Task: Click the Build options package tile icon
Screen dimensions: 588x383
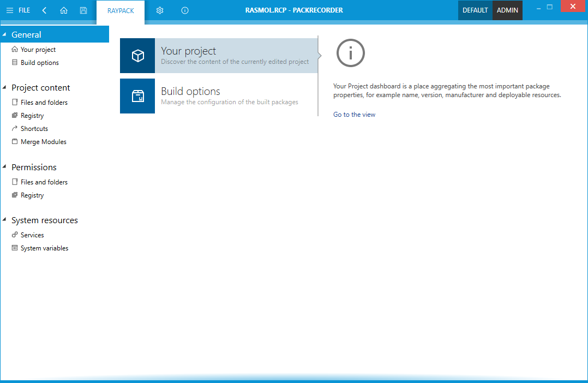Action: (137, 96)
